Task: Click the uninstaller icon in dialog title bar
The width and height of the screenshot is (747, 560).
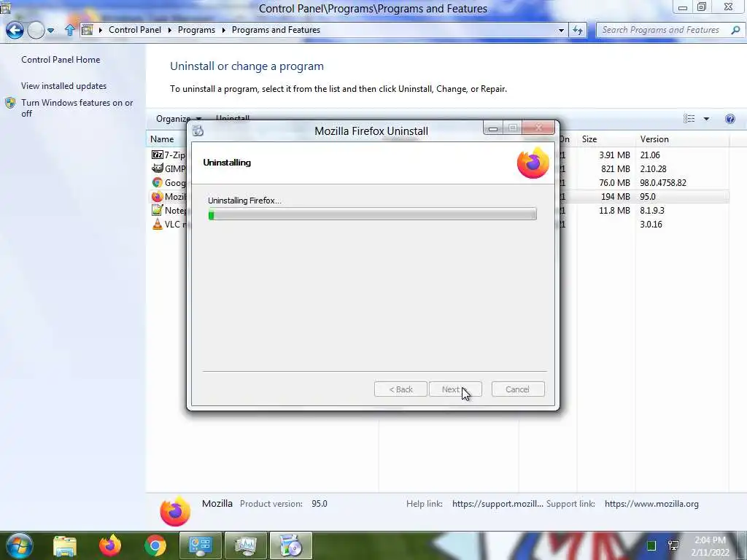Action: point(198,131)
